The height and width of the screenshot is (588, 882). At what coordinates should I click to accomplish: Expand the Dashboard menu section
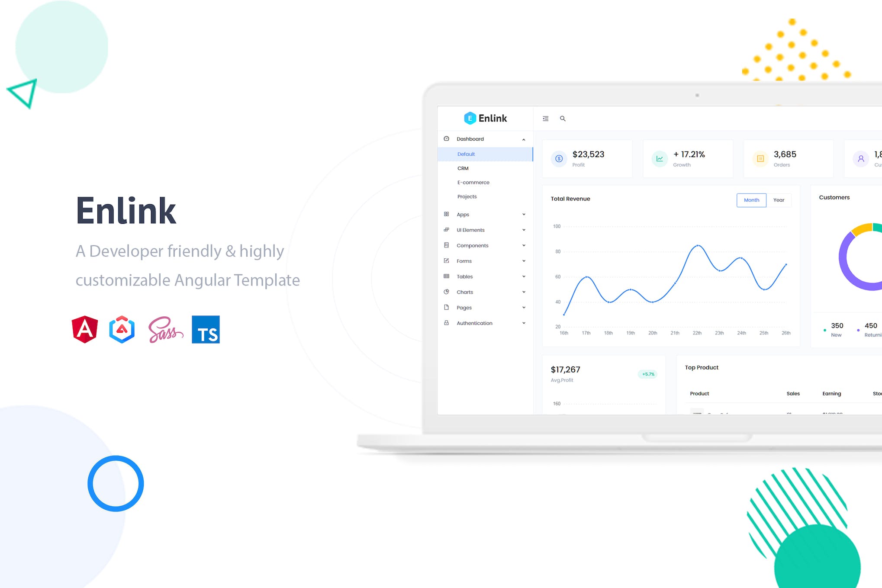[x=522, y=139]
